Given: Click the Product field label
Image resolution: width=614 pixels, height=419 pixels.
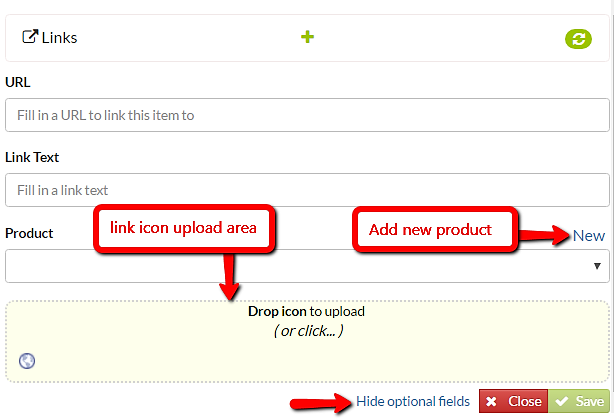Looking at the screenshot, I should click(x=29, y=233).
